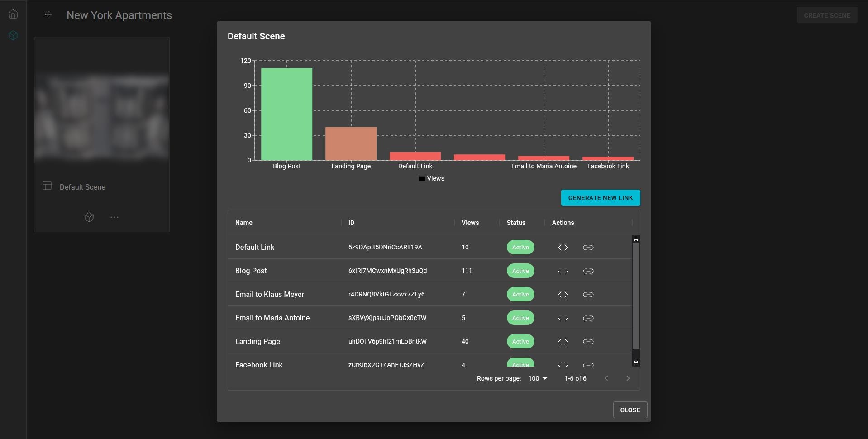Toggle the Active status of Email to Klaus Meyer
Image resolution: width=868 pixels, height=439 pixels.
[x=520, y=295]
